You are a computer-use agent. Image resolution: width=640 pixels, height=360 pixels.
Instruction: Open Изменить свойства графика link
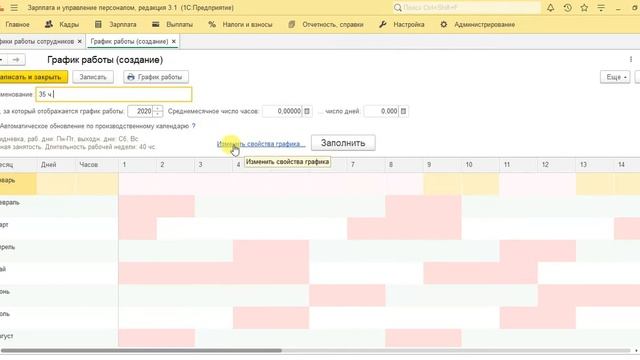(x=261, y=144)
